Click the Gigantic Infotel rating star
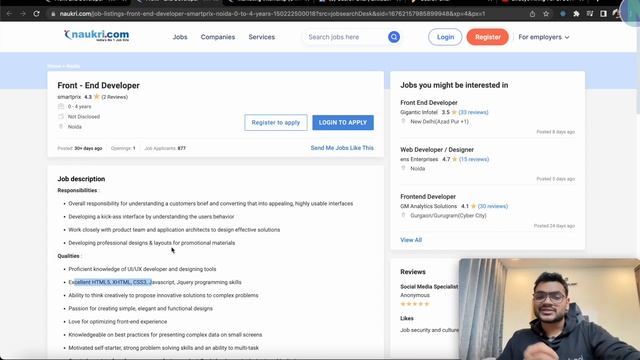 tap(454, 112)
